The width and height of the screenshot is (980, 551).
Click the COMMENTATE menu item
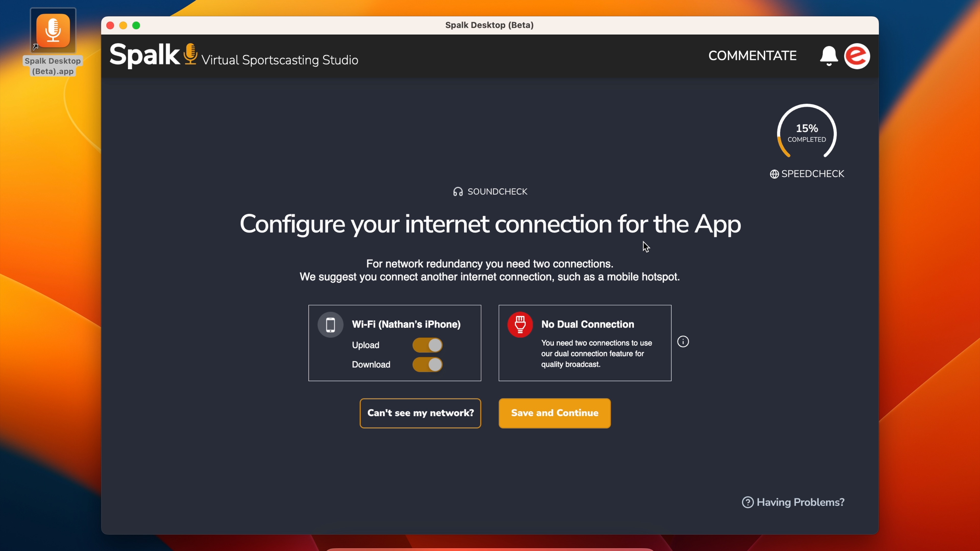coord(752,56)
